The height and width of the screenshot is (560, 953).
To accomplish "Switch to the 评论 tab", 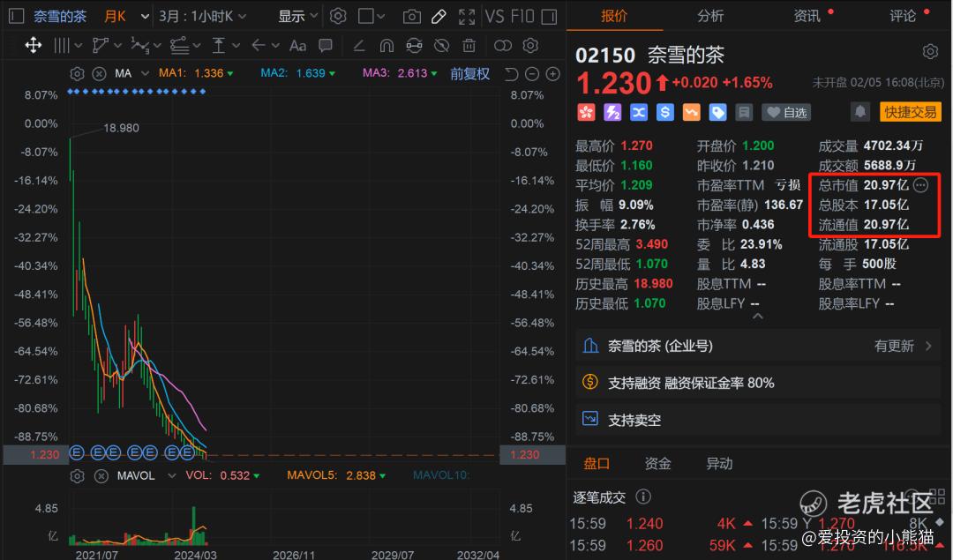I will 903,17.
